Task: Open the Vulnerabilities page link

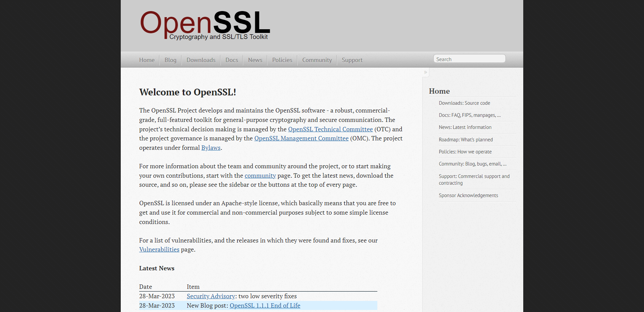Action: point(159,250)
